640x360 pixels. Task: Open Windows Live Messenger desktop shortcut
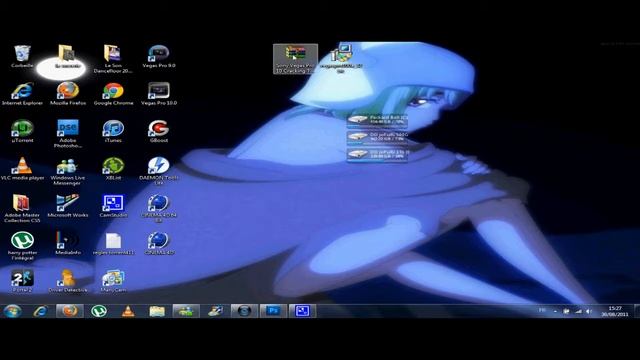pyautogui.click(x=68, y=171)
